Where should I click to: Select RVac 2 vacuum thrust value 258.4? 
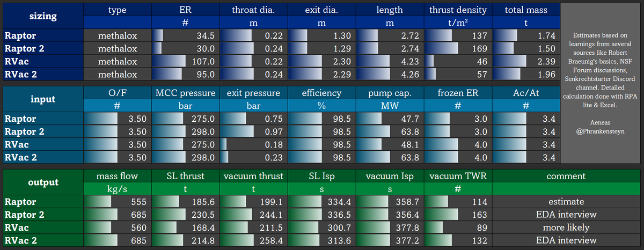253,240
